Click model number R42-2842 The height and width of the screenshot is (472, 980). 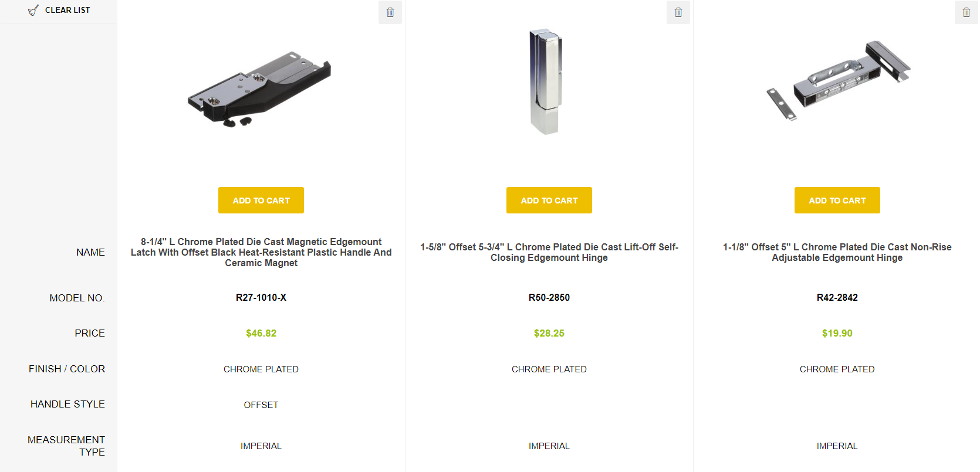tap(837, 297)
